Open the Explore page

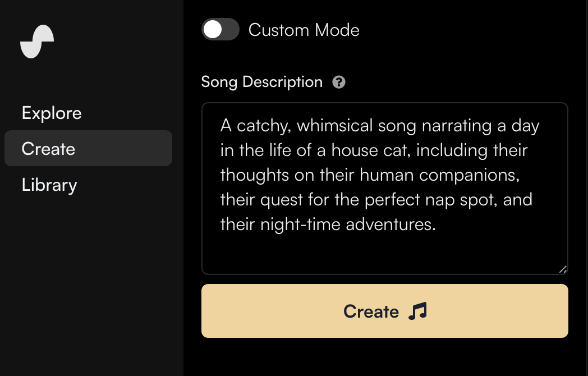tap(52, 113)
